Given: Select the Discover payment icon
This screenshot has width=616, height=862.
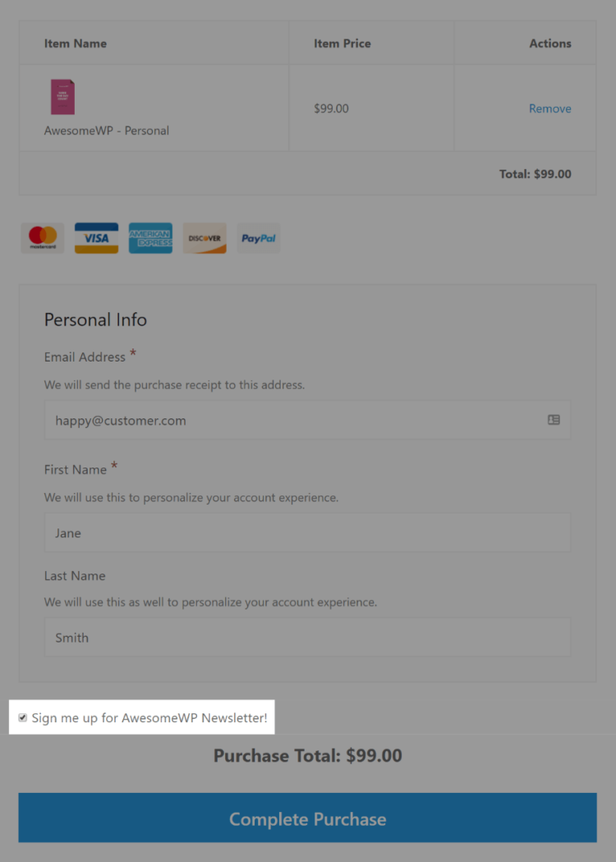Looking at the screenshot, I should [x=205, y=237].
